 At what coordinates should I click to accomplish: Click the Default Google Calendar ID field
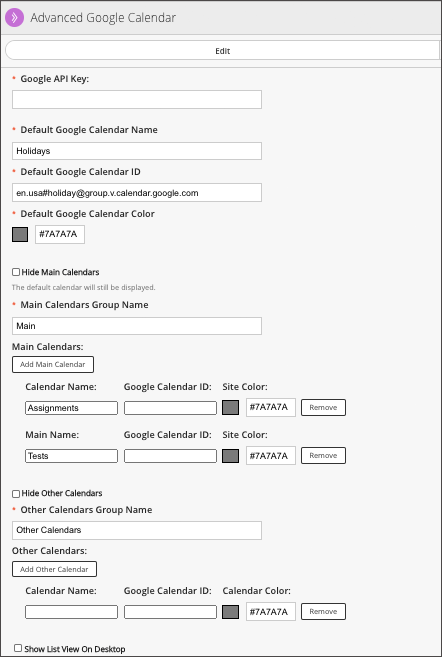137,193
